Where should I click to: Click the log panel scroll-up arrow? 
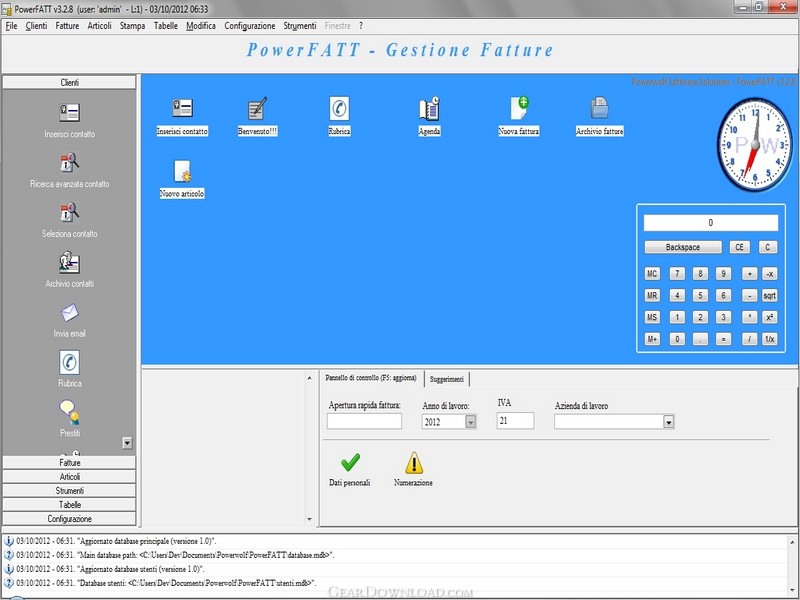click(792, 542)
